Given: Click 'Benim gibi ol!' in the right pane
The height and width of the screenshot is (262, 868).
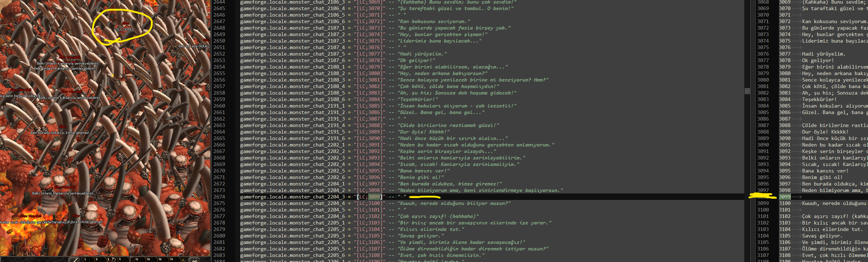Looking at the screenshot, I should 822,177.
